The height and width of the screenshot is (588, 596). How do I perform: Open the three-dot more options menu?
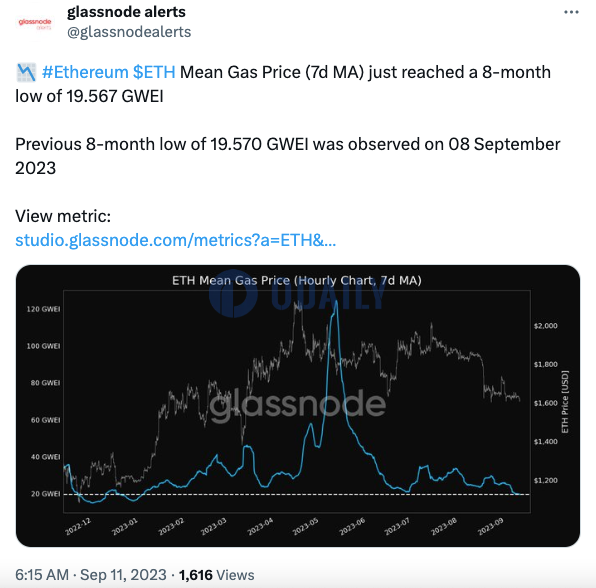coord(571,13)
